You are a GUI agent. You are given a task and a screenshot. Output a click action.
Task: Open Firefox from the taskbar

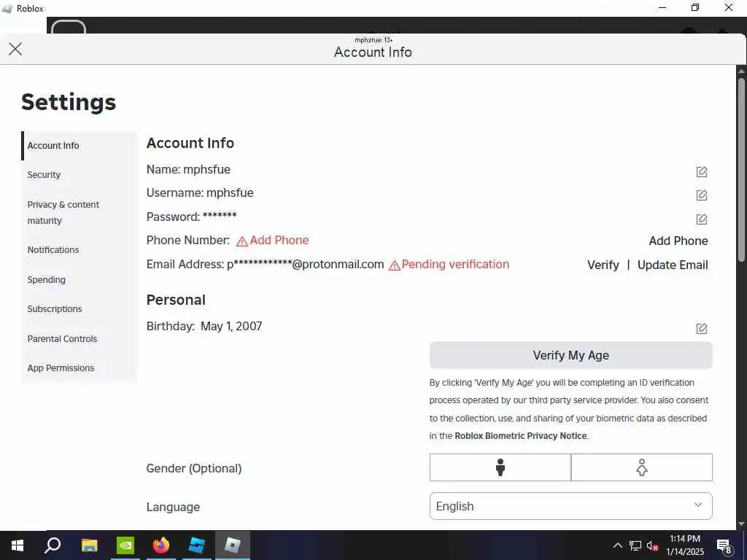[161, 545]
